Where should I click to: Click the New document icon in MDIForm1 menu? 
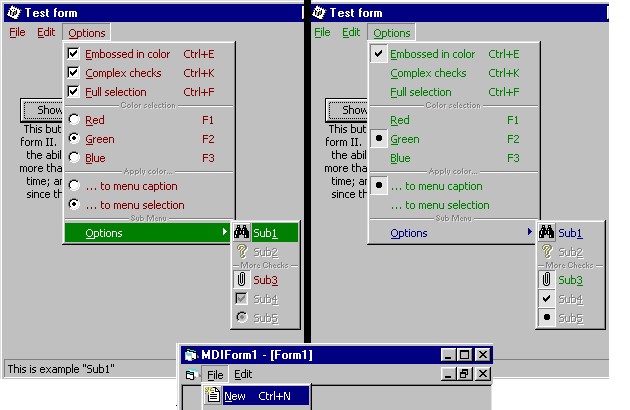tap(212, 396)
